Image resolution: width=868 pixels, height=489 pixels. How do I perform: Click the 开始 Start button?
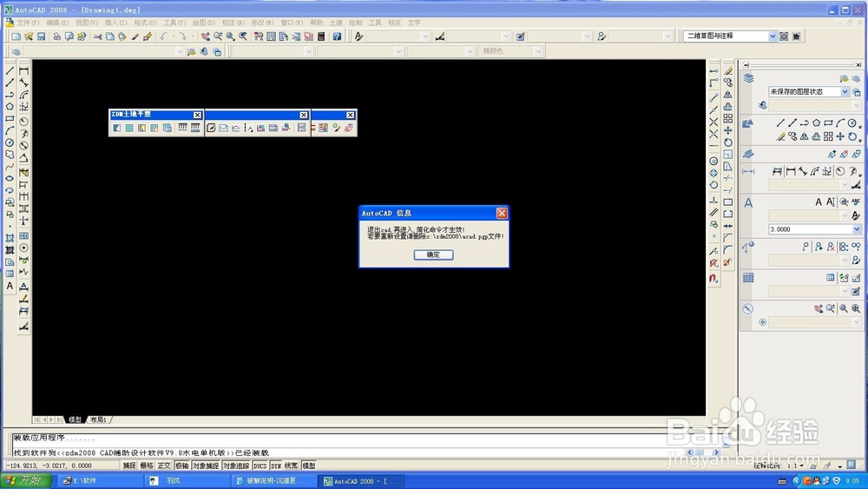point(27,480)
